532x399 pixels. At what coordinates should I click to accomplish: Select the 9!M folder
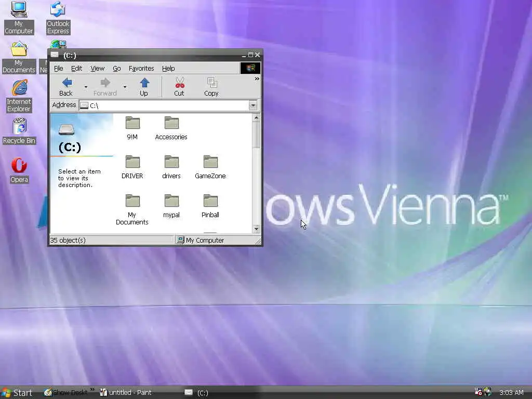coord(132,128)
